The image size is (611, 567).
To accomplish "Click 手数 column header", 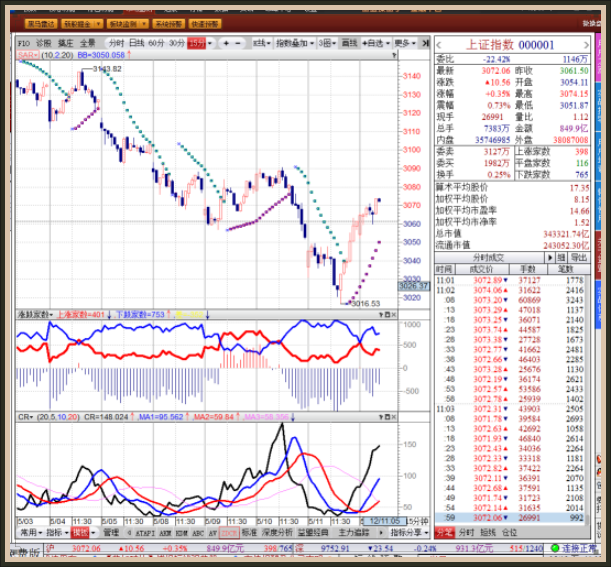I will click(528, 269).
